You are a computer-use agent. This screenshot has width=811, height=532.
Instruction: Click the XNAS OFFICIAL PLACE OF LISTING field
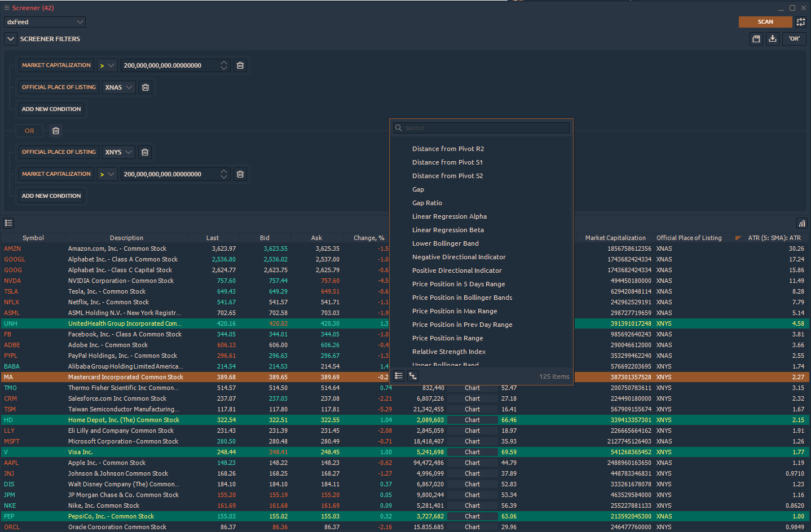pos(59,87)
